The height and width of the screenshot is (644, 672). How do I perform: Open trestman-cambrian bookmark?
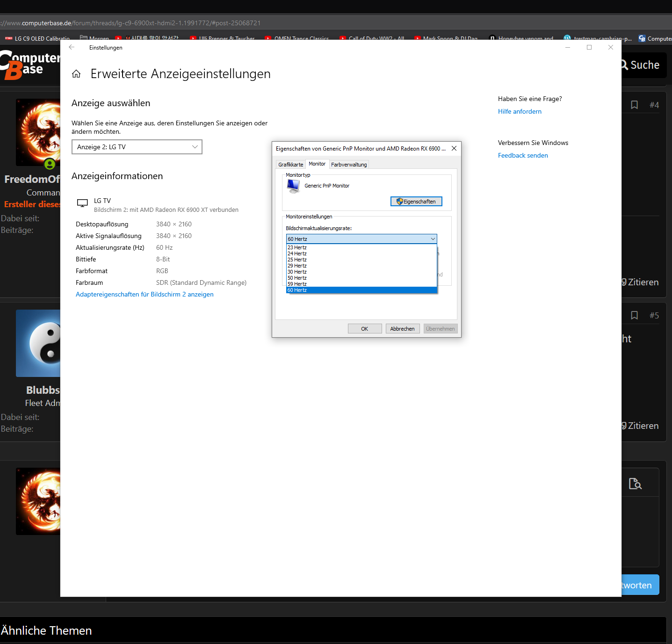pyautogui.click(x=598, y=38)
